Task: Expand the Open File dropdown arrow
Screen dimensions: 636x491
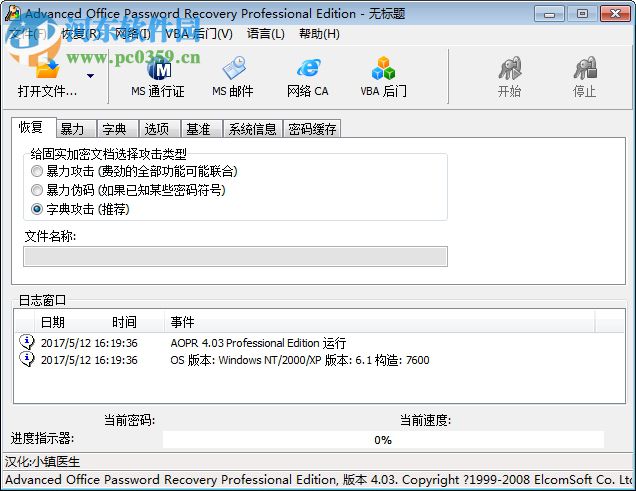Action: point(90,76)
